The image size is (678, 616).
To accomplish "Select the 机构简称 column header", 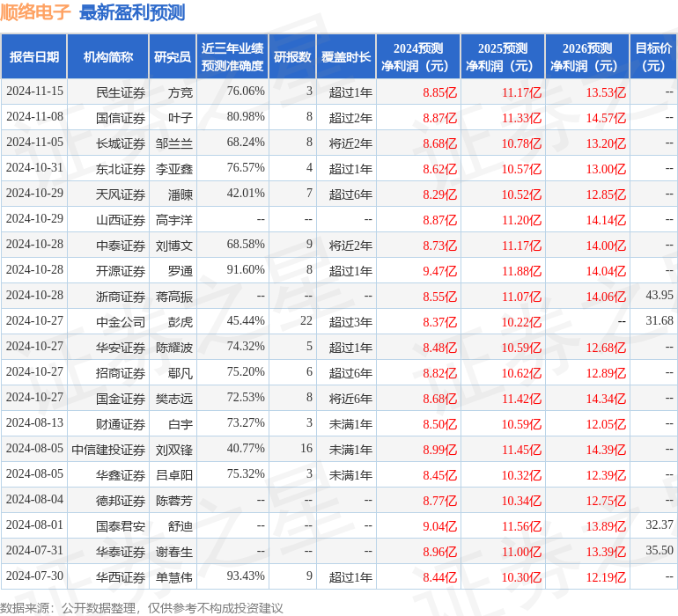I will 108,56.
